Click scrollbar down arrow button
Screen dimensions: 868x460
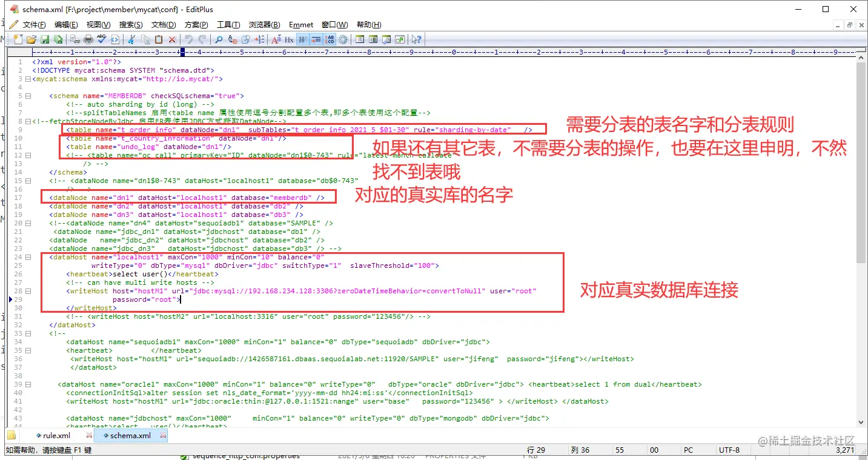pos(861,422)
